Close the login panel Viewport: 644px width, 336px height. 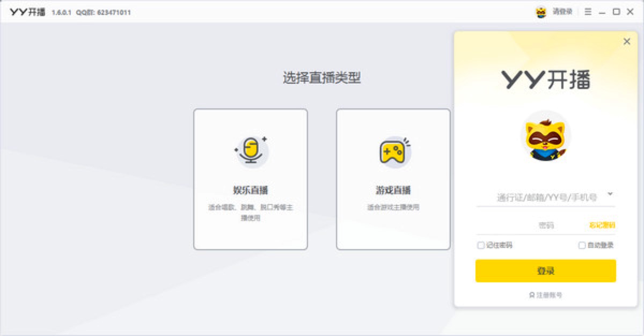point(627,41)
